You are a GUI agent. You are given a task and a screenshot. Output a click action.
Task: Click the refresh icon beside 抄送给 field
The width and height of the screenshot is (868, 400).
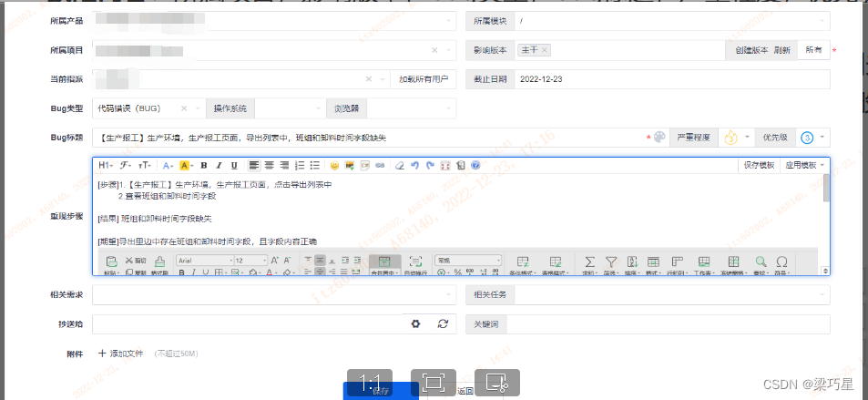(443, 324)
